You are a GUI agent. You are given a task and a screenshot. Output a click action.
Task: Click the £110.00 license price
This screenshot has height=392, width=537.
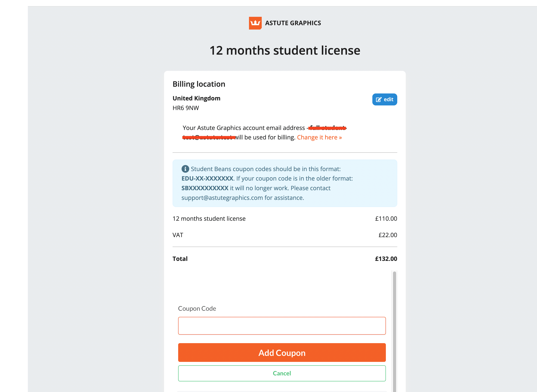[386, 218]
